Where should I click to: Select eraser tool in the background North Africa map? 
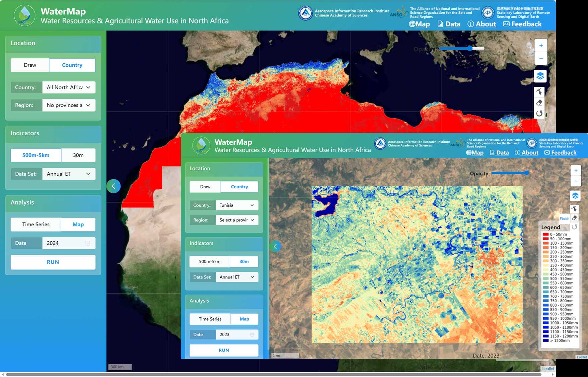[539, 103]
